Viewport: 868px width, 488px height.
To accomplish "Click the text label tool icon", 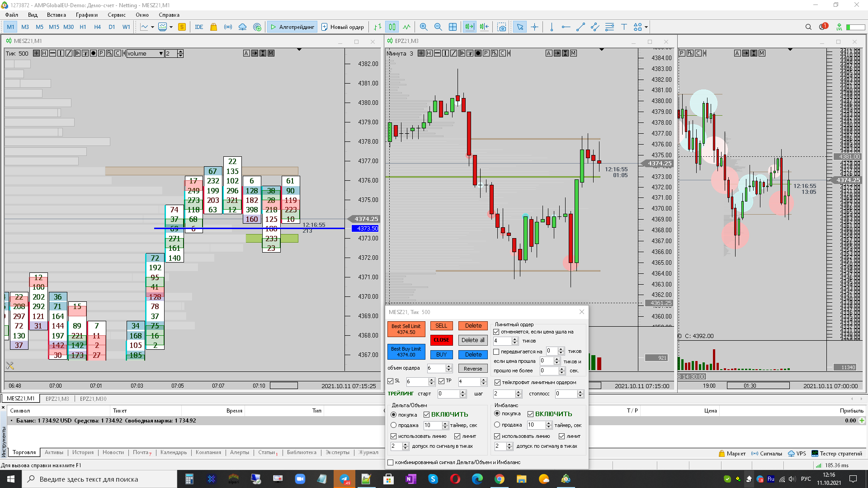I will pos(624,27).
